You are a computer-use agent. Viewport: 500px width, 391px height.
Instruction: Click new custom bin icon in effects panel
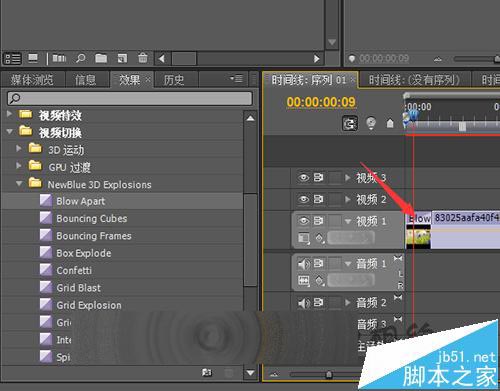tap(207, 372)
